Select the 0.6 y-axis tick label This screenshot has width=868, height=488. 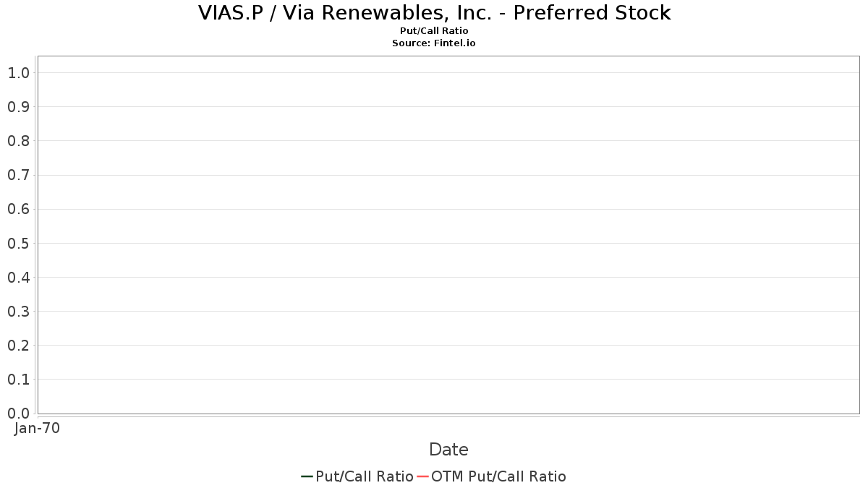(x=18, y=209)
